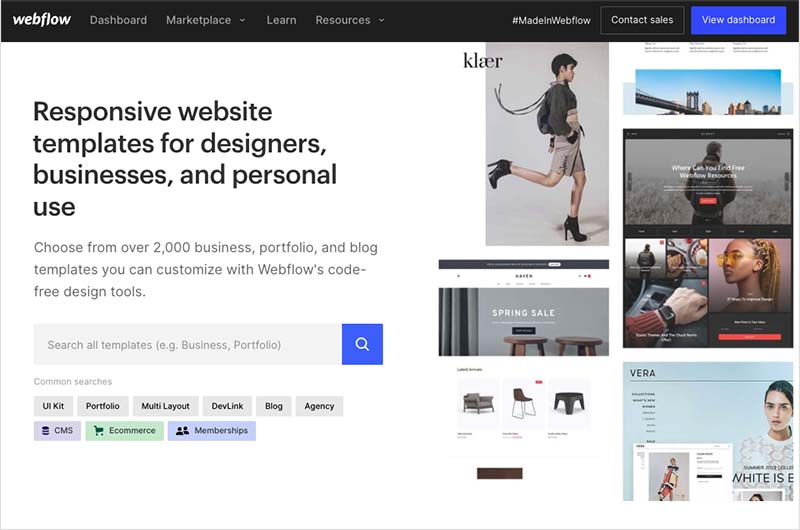Select the CMS filter tag
Image resolution: width=800 pixels, height=530 pixels.
click(x=57, y=431)
